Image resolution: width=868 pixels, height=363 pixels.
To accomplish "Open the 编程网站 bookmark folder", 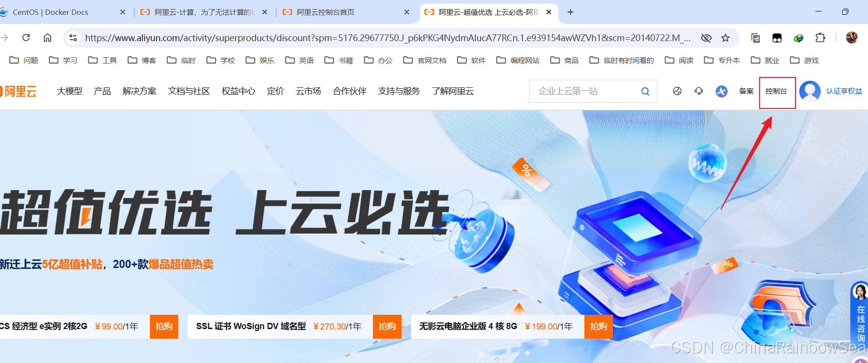I will [x=518, y=60].
